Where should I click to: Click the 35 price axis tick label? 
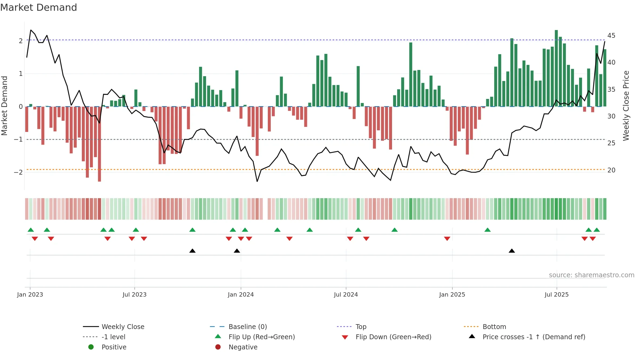click(x=611, y=89)
